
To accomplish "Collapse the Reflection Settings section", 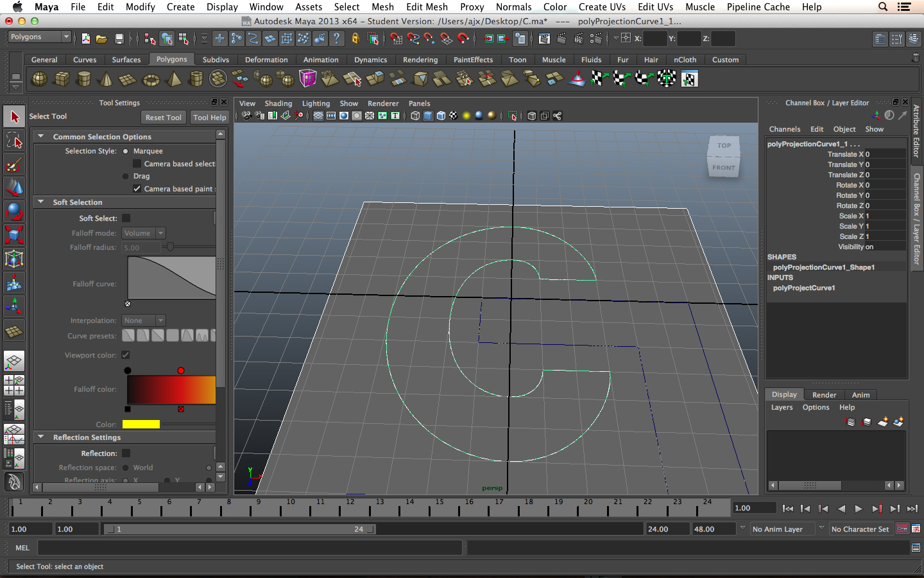I will pyautogui.click(x=41, y=437).
